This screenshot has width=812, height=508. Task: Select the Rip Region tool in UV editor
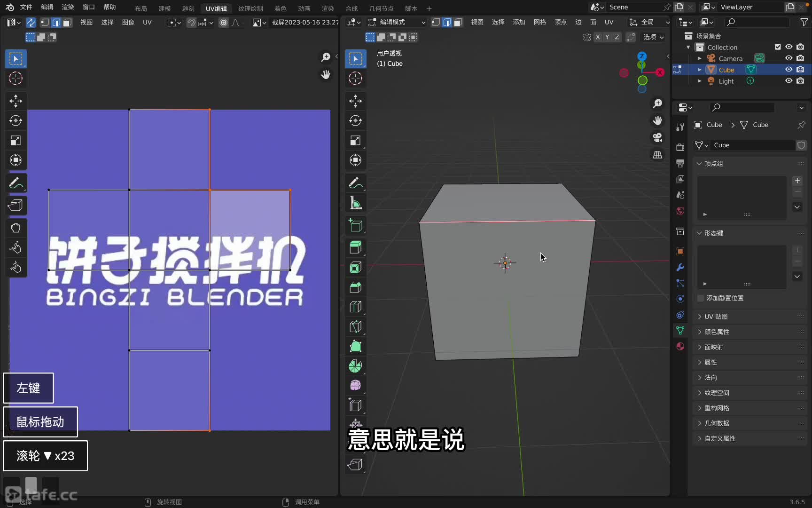[x=16, y=205]
